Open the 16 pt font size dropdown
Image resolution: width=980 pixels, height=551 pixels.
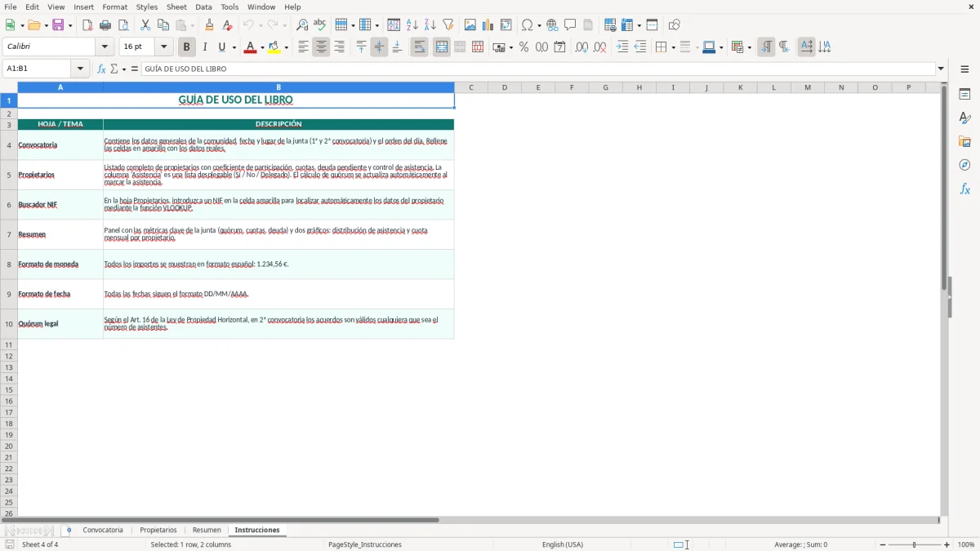(x=163, y=47)
